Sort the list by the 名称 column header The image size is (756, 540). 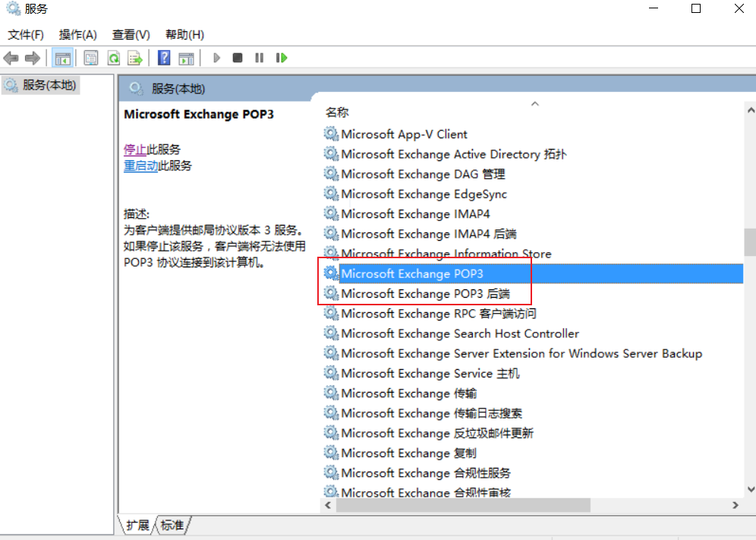tap(337, 112)
